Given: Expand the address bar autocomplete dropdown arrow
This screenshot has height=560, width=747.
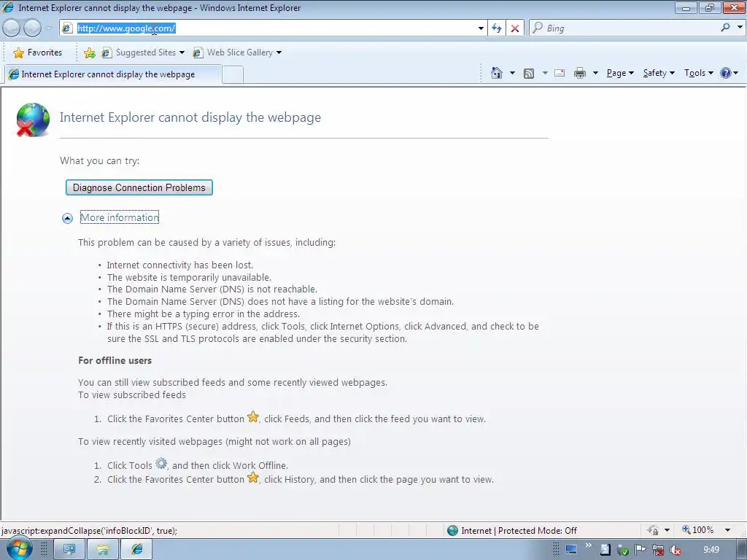Looking at the screenshot, I should (481, 28).
